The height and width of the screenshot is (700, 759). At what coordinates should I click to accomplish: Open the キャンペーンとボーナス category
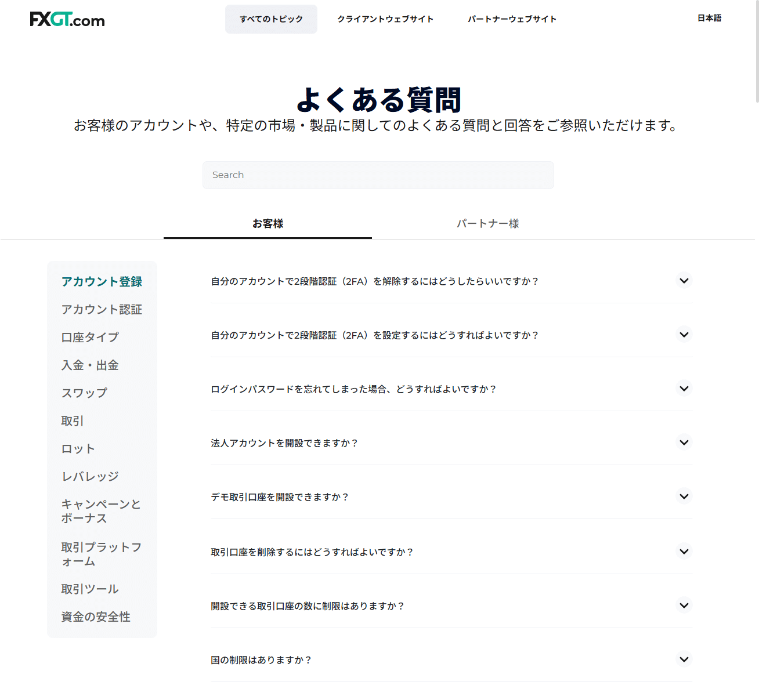click(x=101, y=512)
